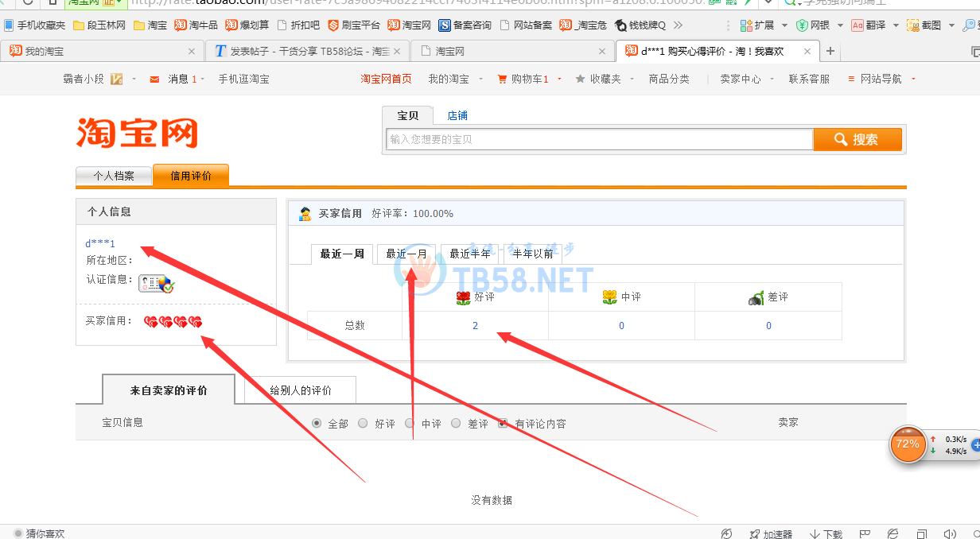Viewport: 980px width, 539px height.
Task: Click the Taobao logo (淘宝网)
Action: coord(137,134)
